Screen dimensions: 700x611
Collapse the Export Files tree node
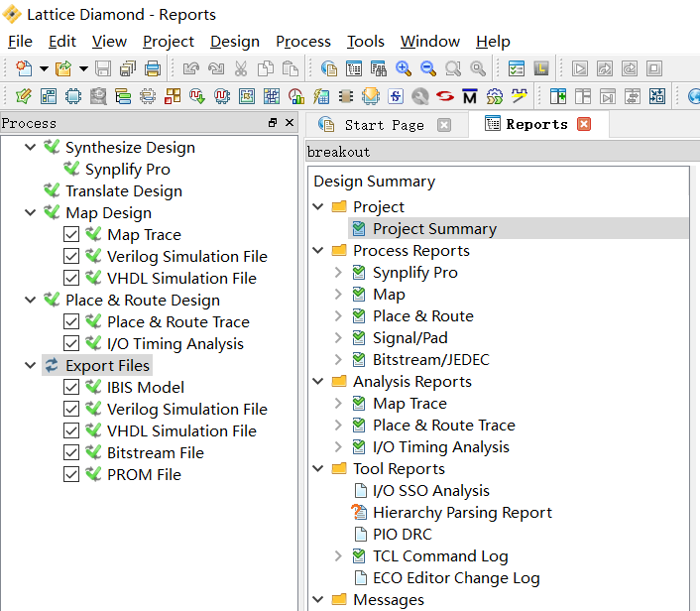tap(31, 365)
